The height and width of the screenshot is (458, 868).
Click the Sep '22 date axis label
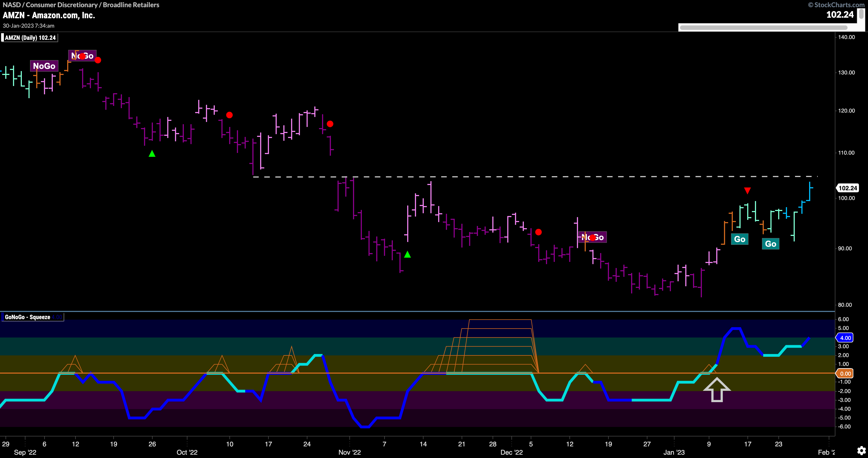(25, 452)
